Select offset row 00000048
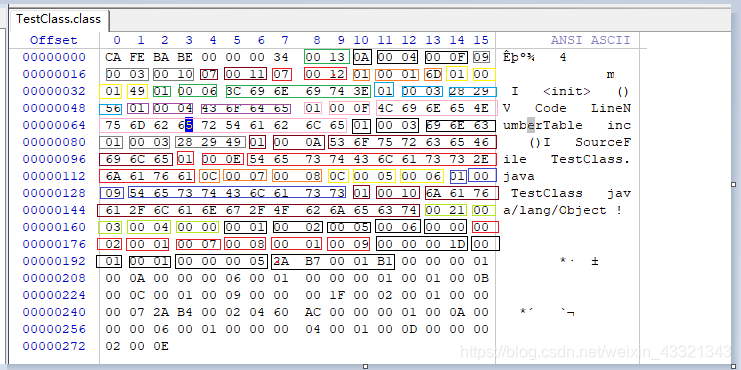 [54, 108]
